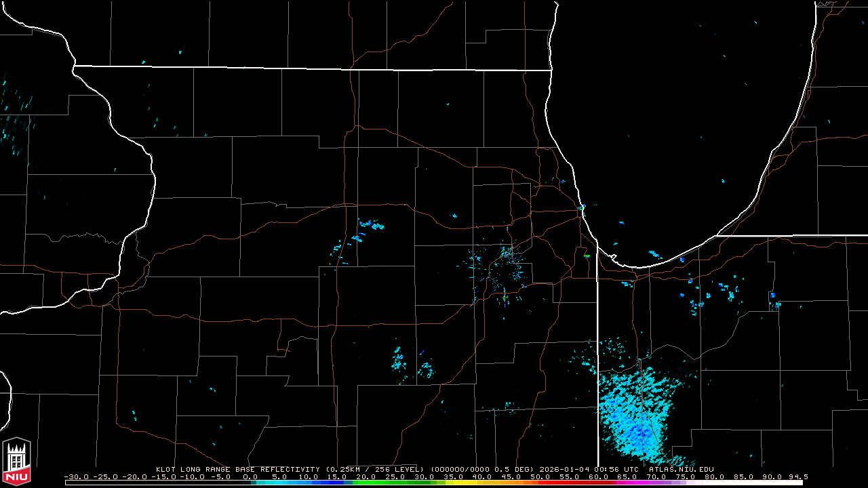Viewport: 868px width, 488px height.
Task: Click the ATLAS.NIU.EDU text link
Action: click(x=681, y=469)
